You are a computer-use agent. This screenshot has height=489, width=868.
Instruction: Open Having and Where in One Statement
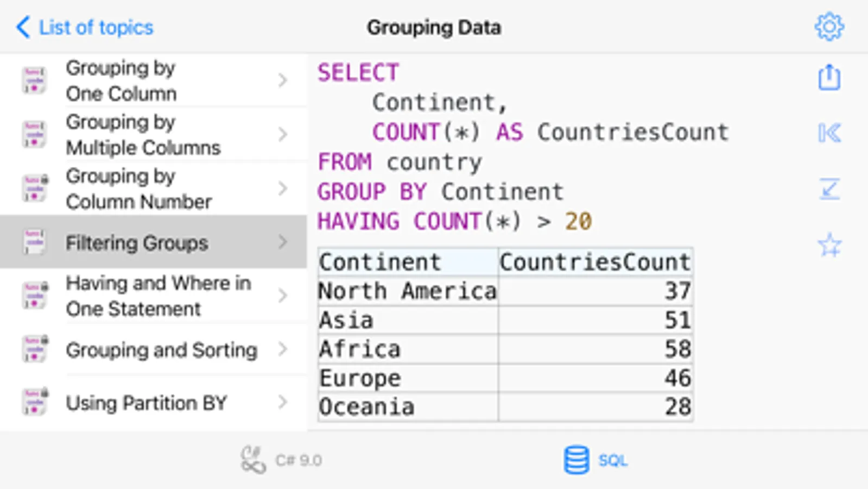pos(157,296)
